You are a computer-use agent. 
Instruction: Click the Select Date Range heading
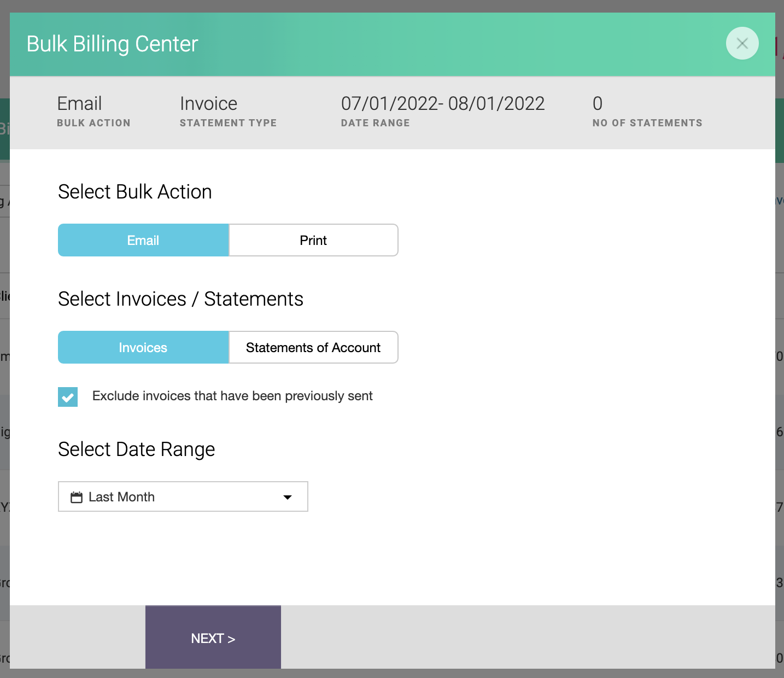tap(137, 449)
